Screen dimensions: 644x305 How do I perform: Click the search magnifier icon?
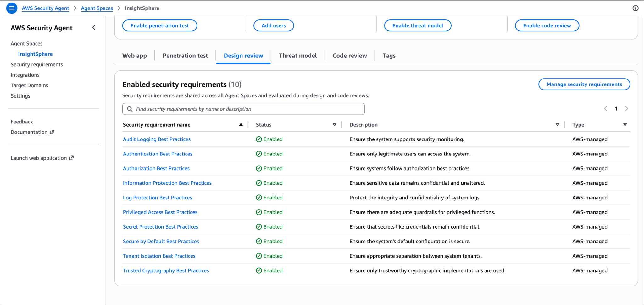130,109
